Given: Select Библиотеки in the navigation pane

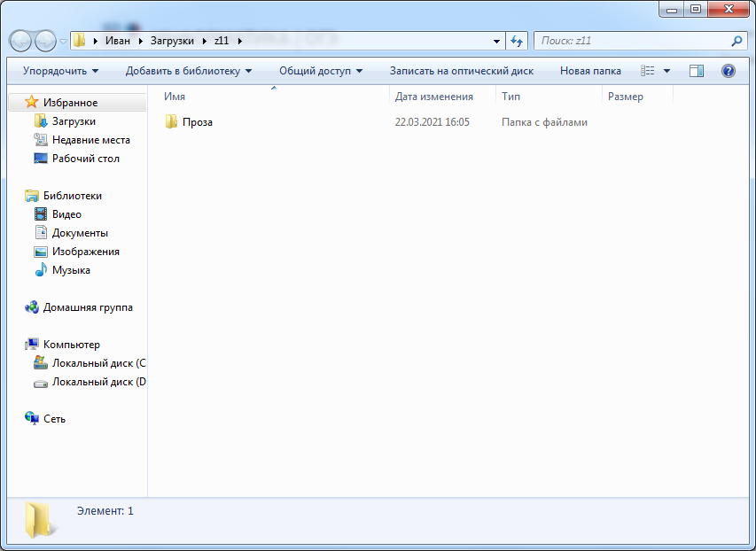Looking at the screenshot, I should pyautogui.click(x=73, y=195).
